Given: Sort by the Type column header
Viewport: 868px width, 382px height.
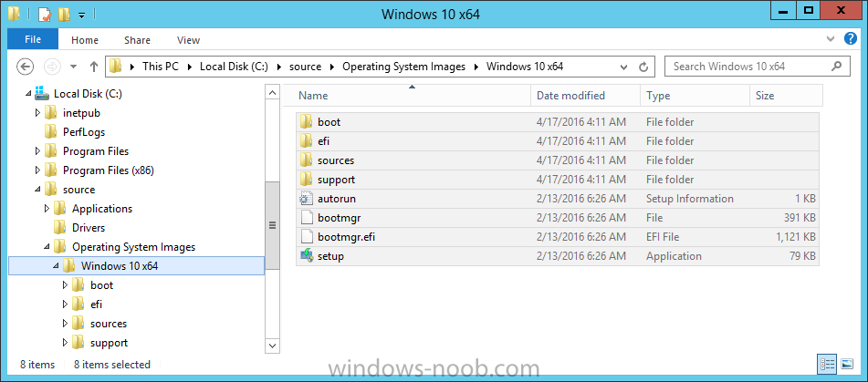Looking at the screenshot, I should (695, 96).
